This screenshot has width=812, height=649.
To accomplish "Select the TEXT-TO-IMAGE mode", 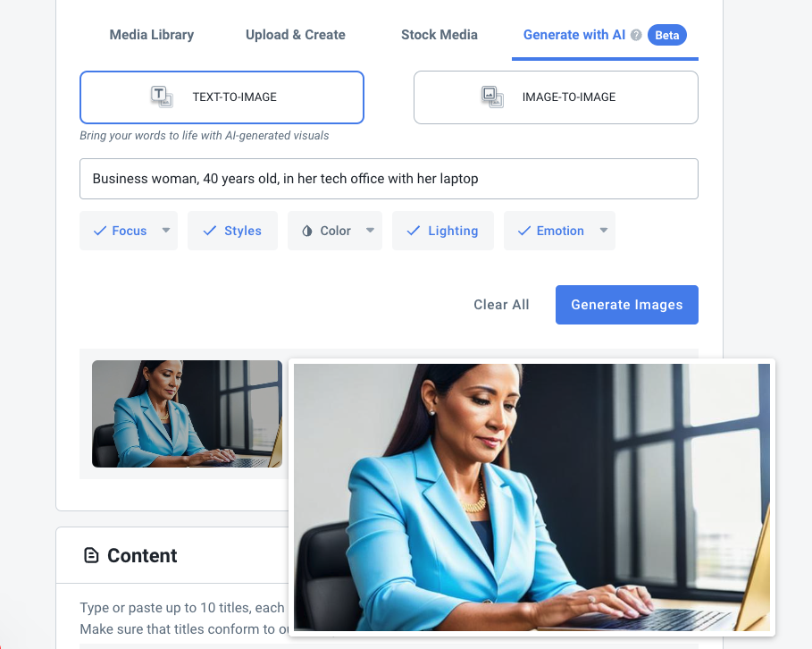I will click(x=222, y=97).
